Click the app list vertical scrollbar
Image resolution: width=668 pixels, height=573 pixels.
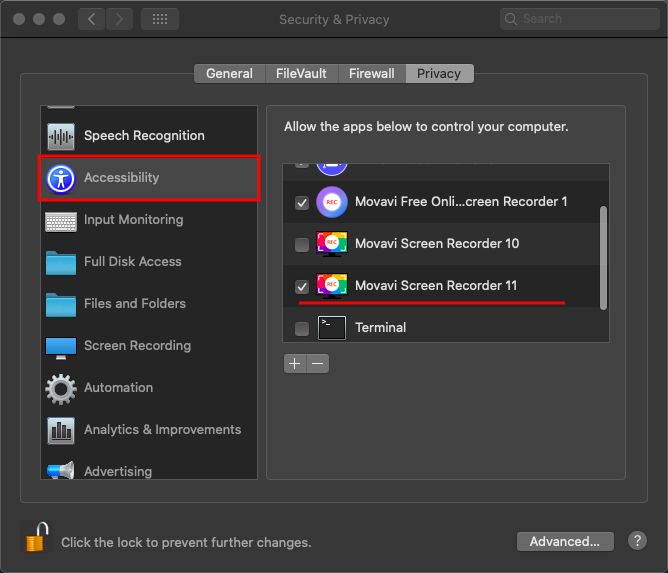click(603, 258)
